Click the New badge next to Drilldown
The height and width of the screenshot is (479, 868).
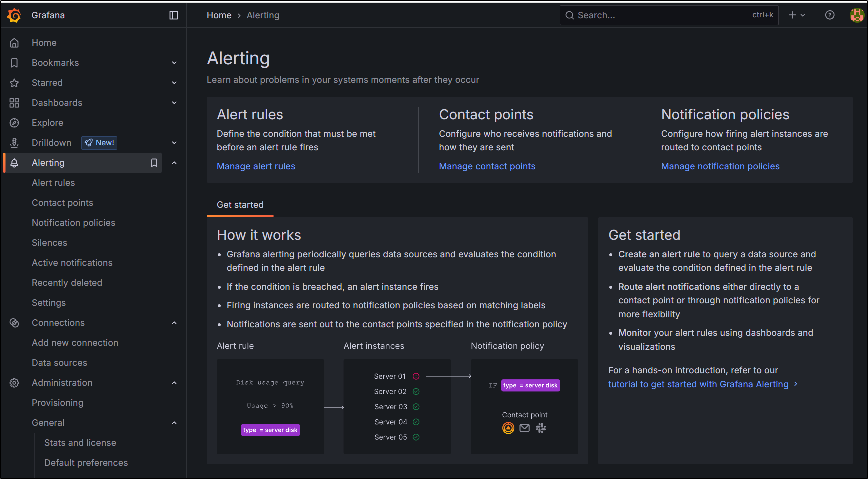(x=99, y=143)
